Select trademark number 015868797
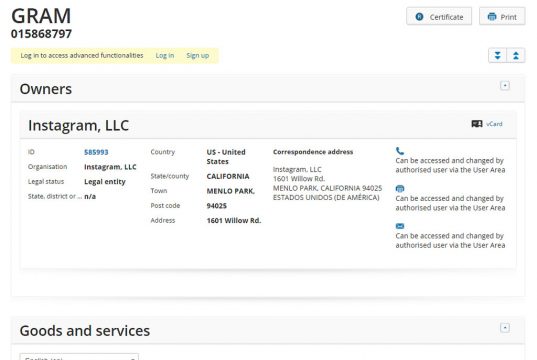 point(41,34)
